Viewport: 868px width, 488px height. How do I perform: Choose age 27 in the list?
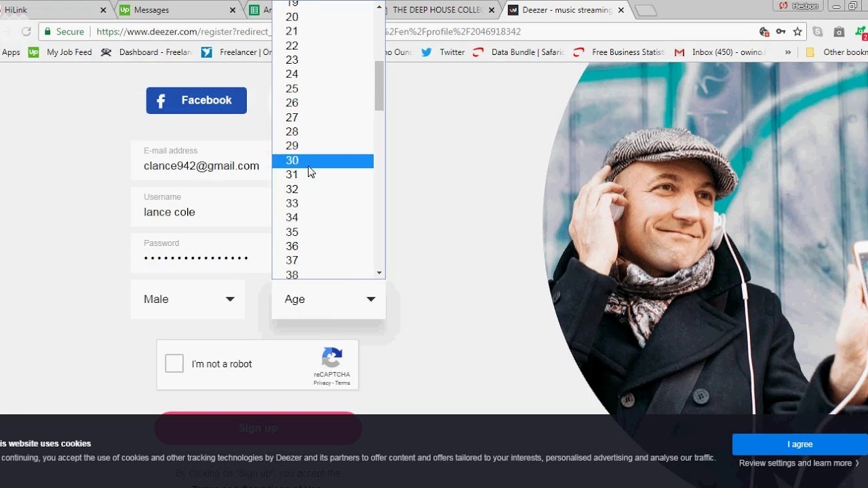click(x=323, y=117)
